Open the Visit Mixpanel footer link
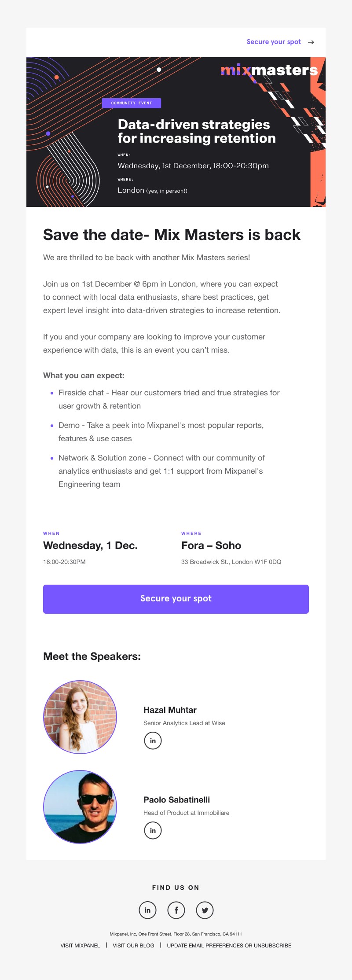 pos(81,945)
